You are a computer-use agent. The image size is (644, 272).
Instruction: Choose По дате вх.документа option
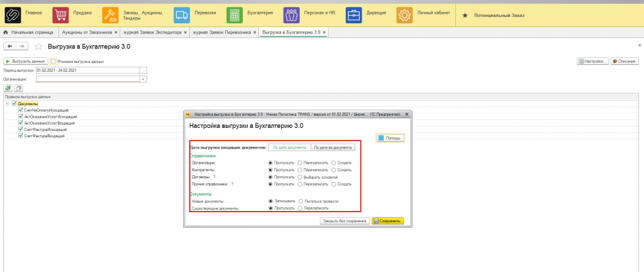[333, 147]
